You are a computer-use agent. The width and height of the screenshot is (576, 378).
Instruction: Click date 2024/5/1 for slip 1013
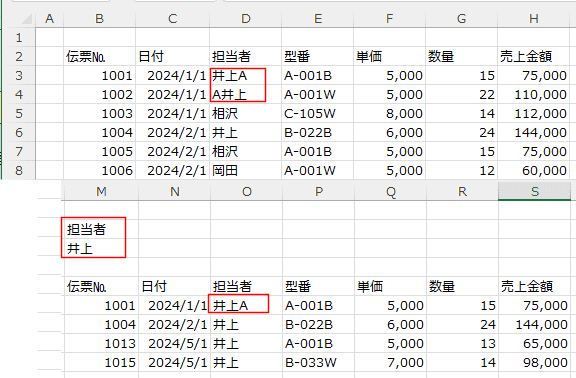[x=174, y=344]
